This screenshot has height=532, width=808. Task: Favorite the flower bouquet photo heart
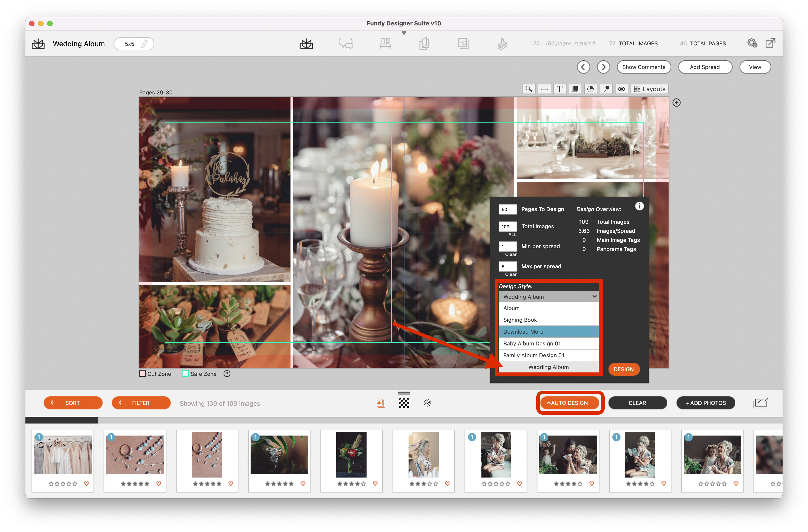375,483
